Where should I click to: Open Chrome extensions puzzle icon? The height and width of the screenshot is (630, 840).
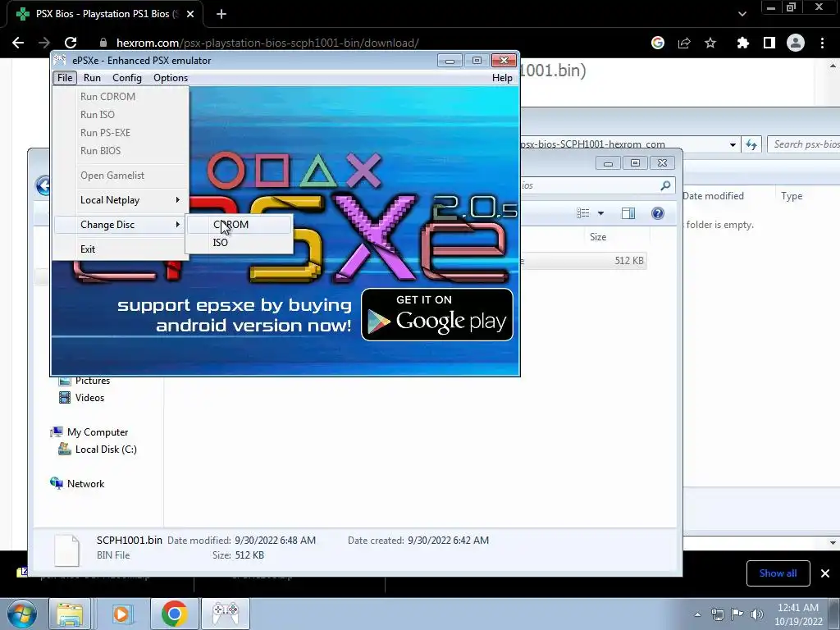pyautogui.click(x=742, y=43)
